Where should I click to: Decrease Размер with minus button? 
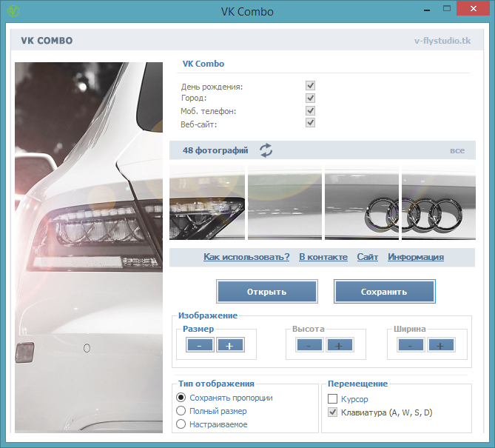click(x=200, y=344)
